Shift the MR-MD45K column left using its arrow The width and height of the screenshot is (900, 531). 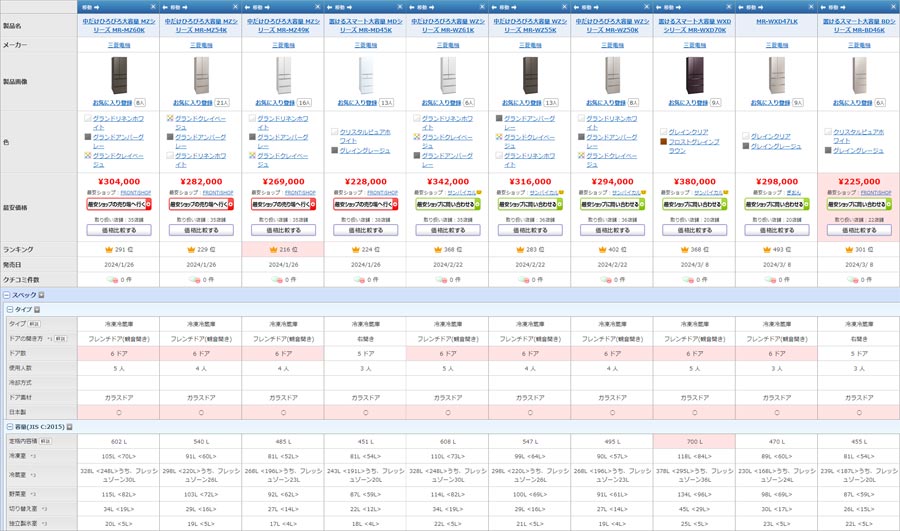click(x=330, y=7)
